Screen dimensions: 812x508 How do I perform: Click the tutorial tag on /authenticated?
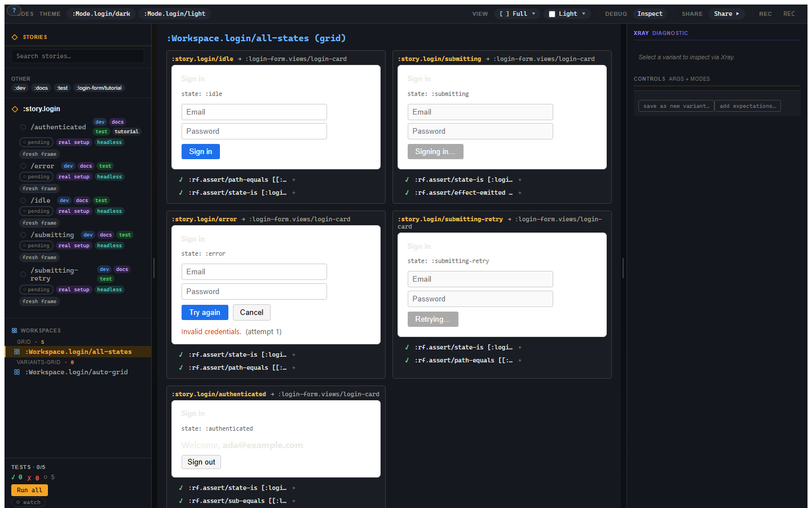click(126, 132)
